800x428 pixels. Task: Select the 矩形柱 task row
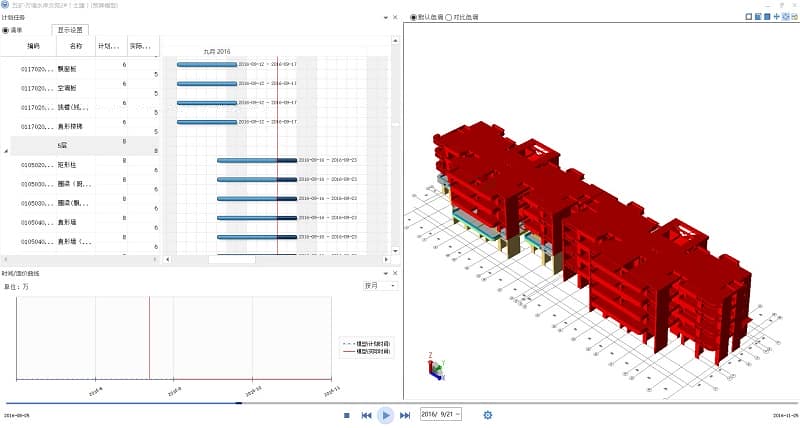tap(85, 165)
